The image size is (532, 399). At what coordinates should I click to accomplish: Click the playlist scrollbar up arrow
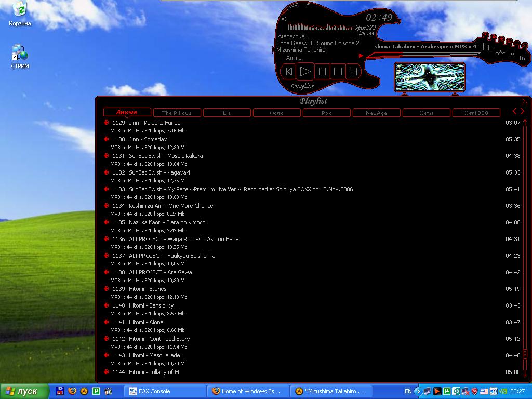tap(525, 123)
